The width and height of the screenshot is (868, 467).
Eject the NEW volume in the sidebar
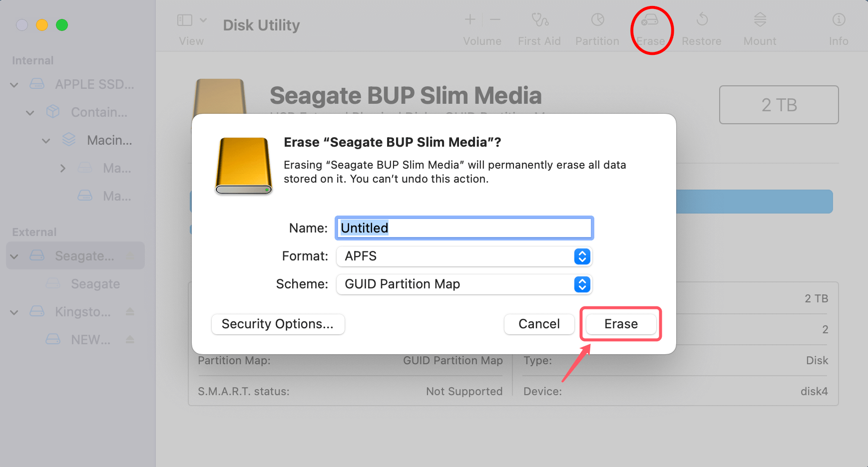tap(130, 339)
